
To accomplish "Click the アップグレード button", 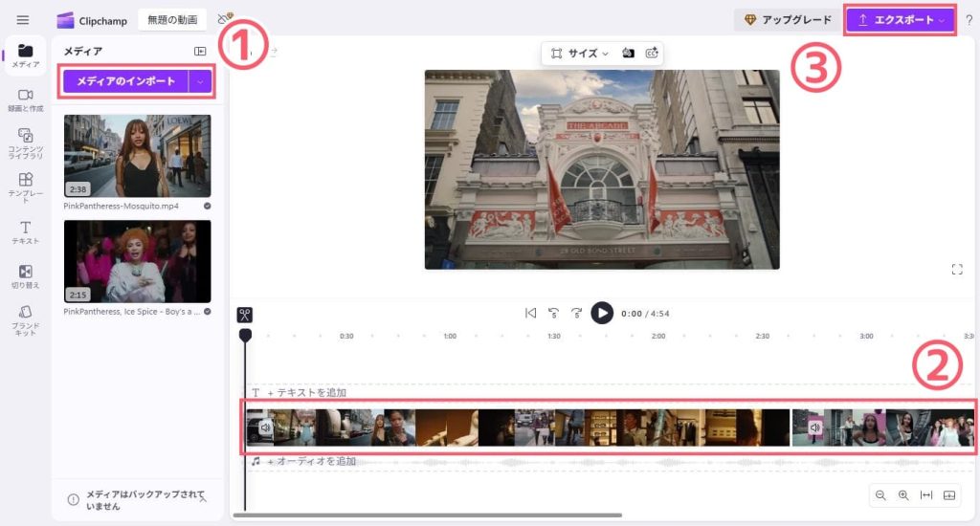I will [x=788, y=20].
